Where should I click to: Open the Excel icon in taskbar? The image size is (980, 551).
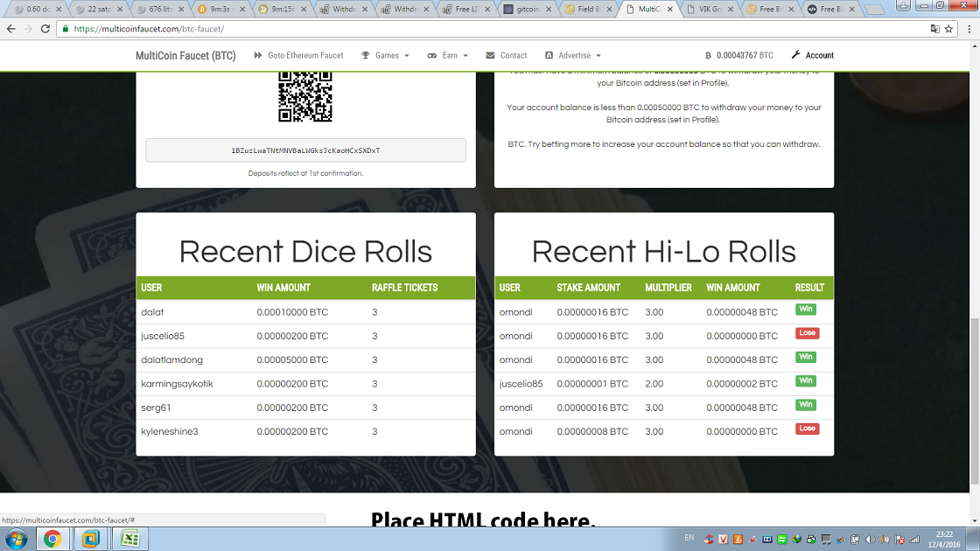coord(130,539)
